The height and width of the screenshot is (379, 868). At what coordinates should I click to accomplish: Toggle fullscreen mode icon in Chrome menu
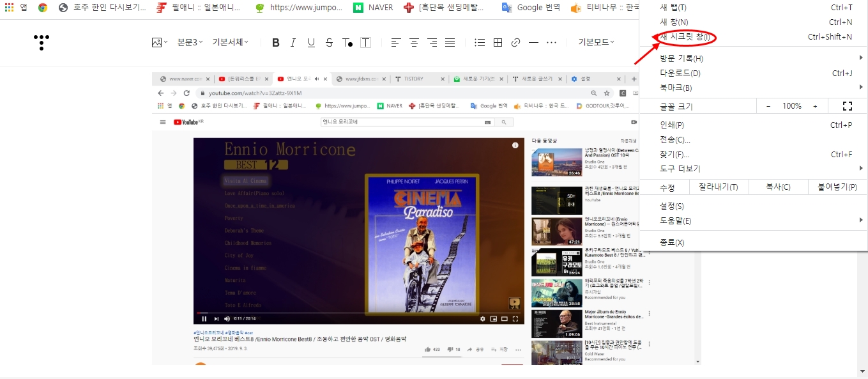[x=848, y=106]
